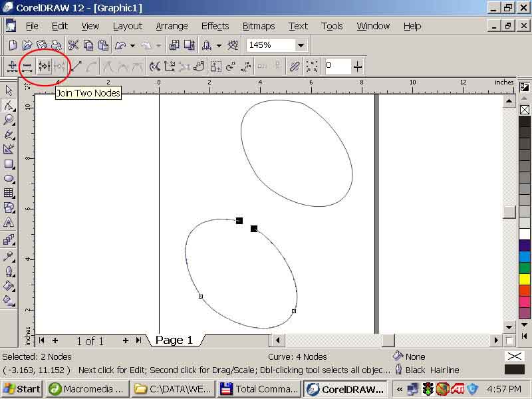Convert curve to line icon
Image resolution: width=532 pixels, height=399 pixels.
[76, 66]
